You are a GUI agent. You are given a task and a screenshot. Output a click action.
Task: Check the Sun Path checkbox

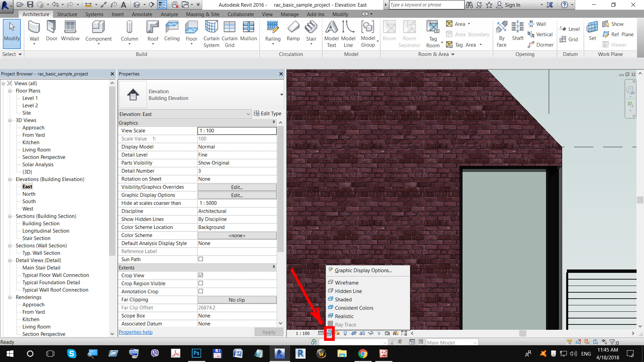tap(201, 259)
